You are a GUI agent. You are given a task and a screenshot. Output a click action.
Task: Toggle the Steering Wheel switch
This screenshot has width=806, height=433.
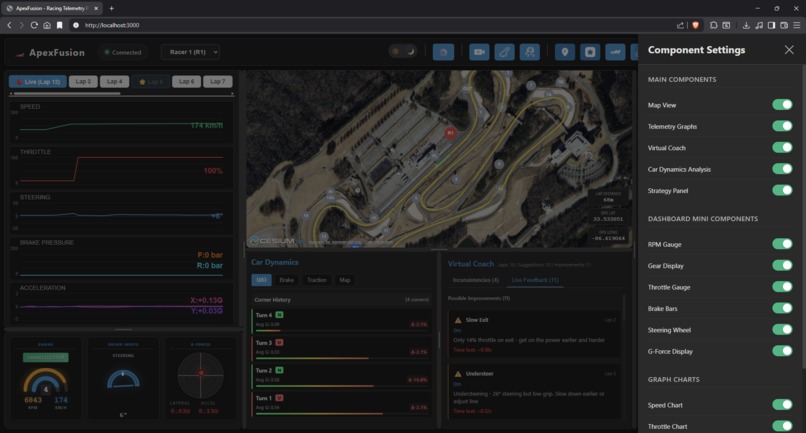[782, 330]
